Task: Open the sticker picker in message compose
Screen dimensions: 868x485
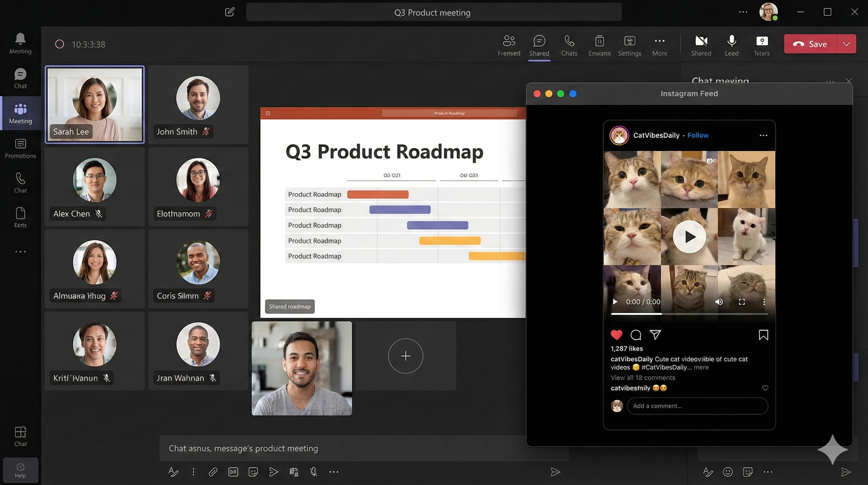Action: [253, 472]
